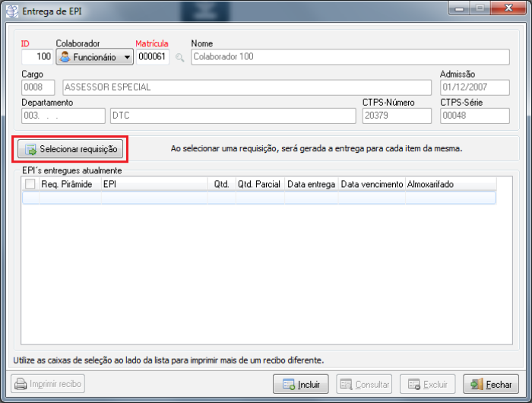Click the EPI column header
This screenshot has width=532, height=403.
pyautogui.click(x=154, y=184)
